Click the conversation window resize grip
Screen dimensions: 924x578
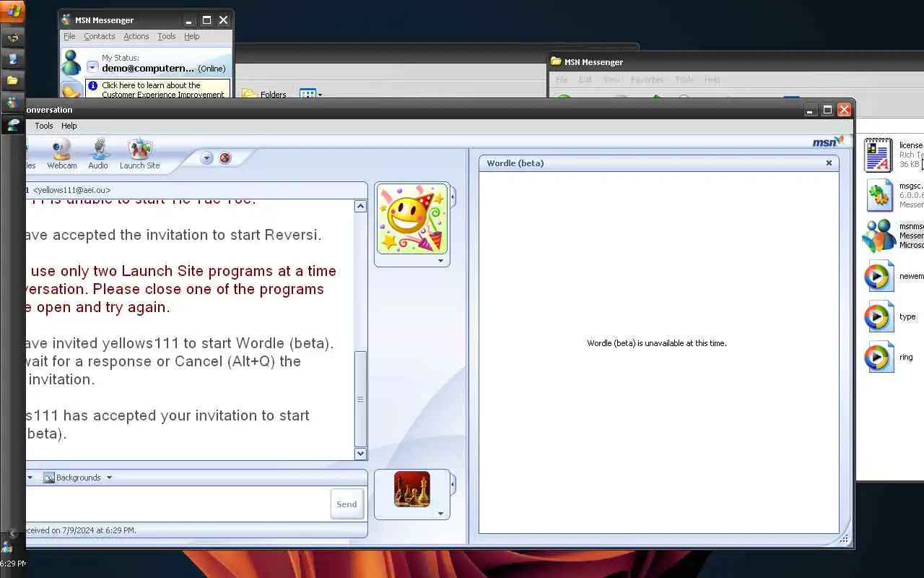[x=844, y=539]
